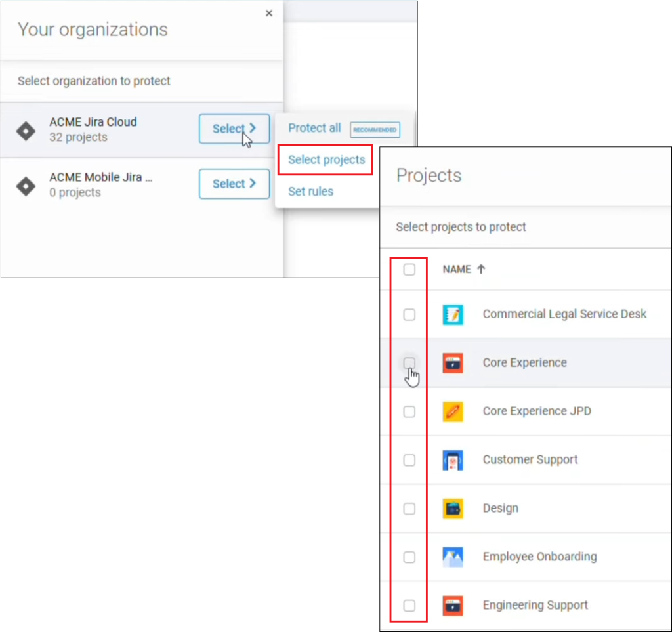Check the select-all projects checkbox
This screenshot has height=632, width=672.
tap(409, 269)
